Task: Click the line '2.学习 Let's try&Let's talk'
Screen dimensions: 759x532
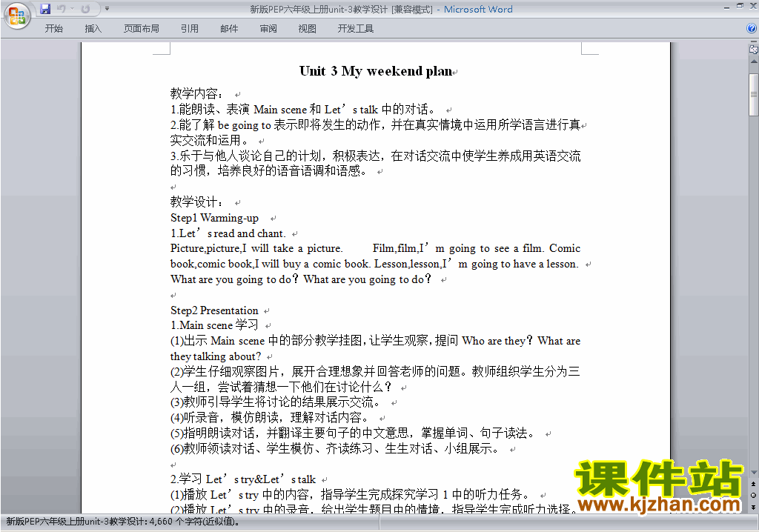Action: coord(243,479)
